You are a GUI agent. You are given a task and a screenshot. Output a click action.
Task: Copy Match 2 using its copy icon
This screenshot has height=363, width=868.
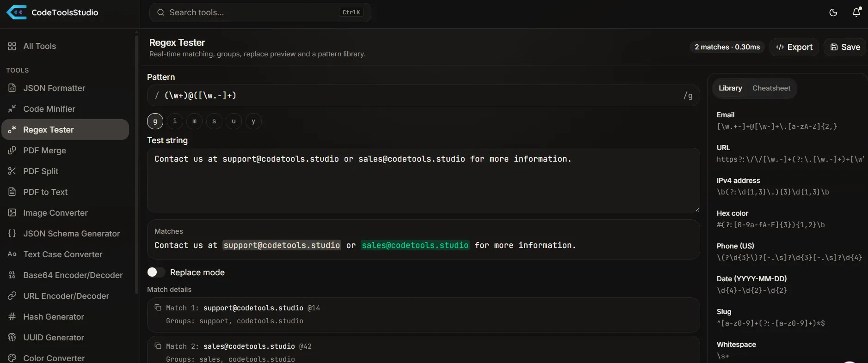(x=158, y=346)
